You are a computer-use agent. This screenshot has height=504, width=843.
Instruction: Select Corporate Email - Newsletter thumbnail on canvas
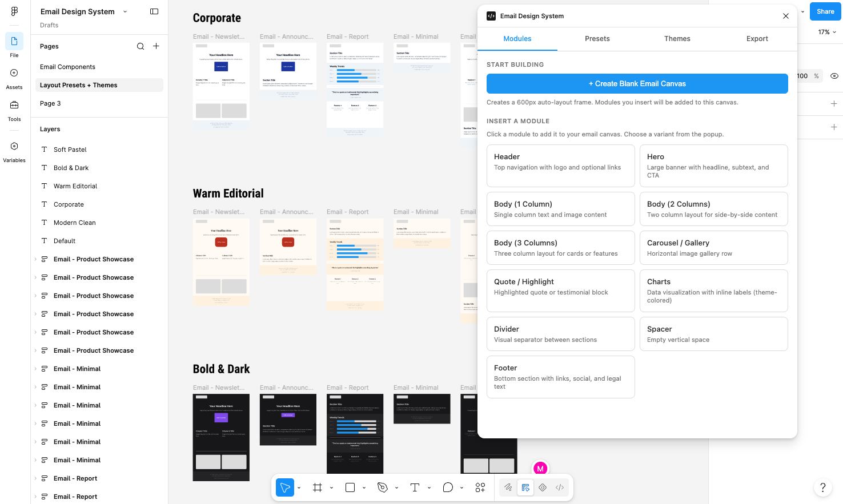tap(221, 86)
